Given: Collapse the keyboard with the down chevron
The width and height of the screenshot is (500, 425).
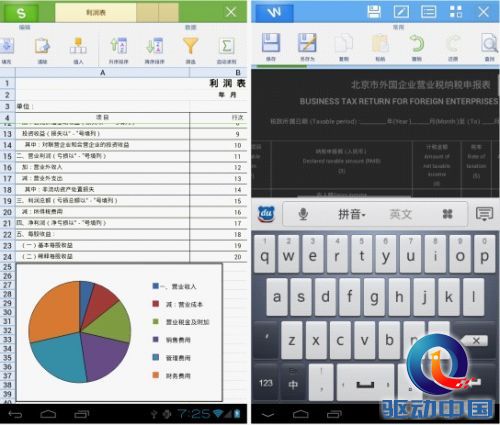Looking at the screenshot, I should 268,415.
